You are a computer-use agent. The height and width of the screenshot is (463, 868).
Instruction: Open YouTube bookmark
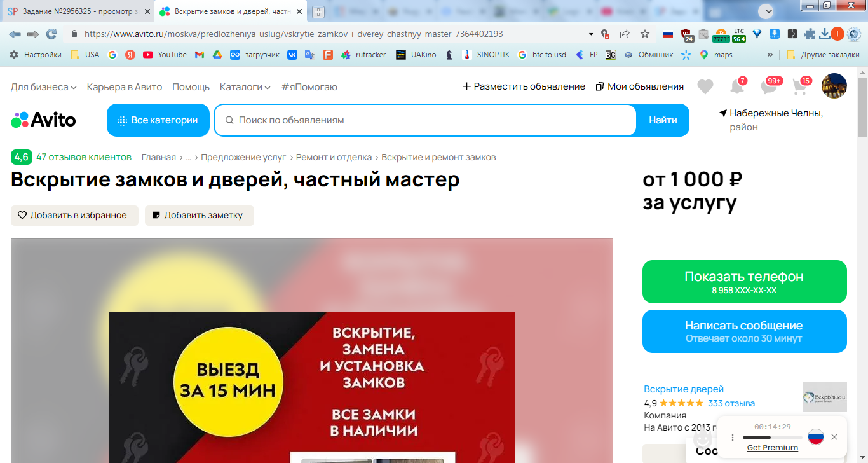coord(165,55)
